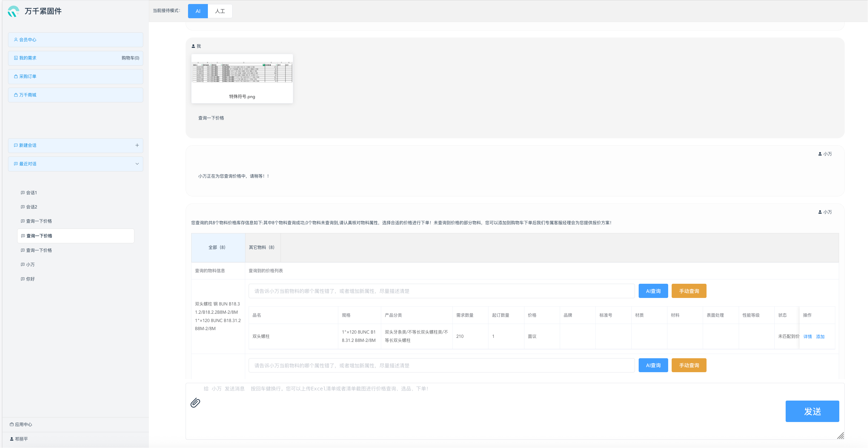The image size is (868, 448).
Task: Select AI reception mode
Action: click(198, 11)
